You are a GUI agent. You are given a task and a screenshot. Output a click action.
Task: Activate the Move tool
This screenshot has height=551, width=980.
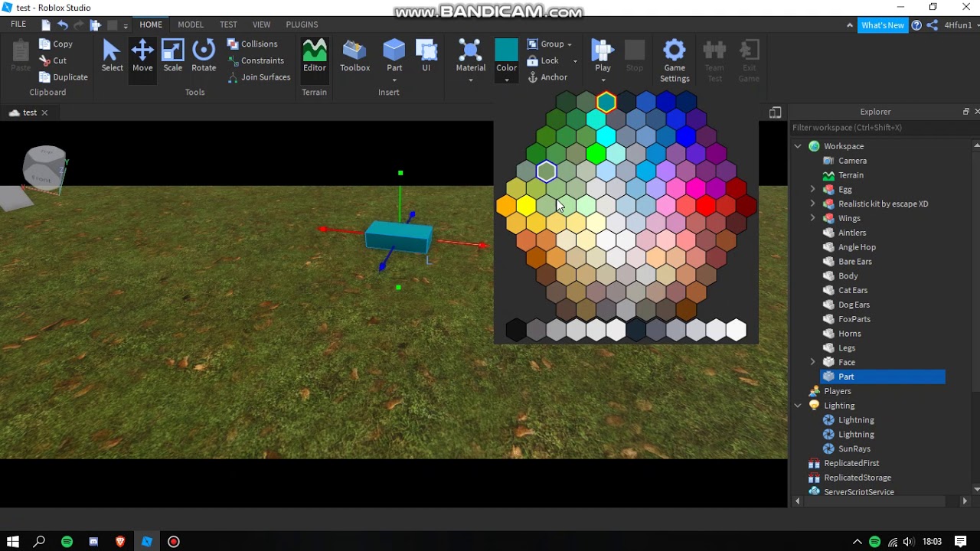point(142,56)
